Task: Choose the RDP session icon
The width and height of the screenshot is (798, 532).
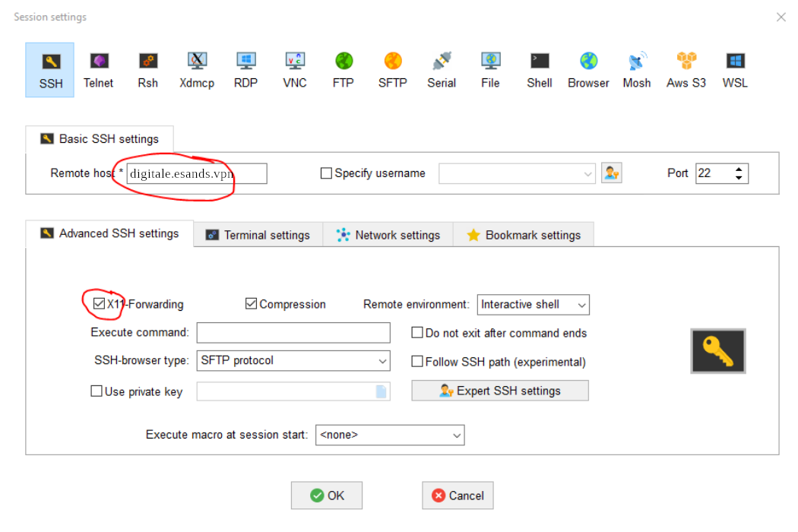Action: pos(245,70)
